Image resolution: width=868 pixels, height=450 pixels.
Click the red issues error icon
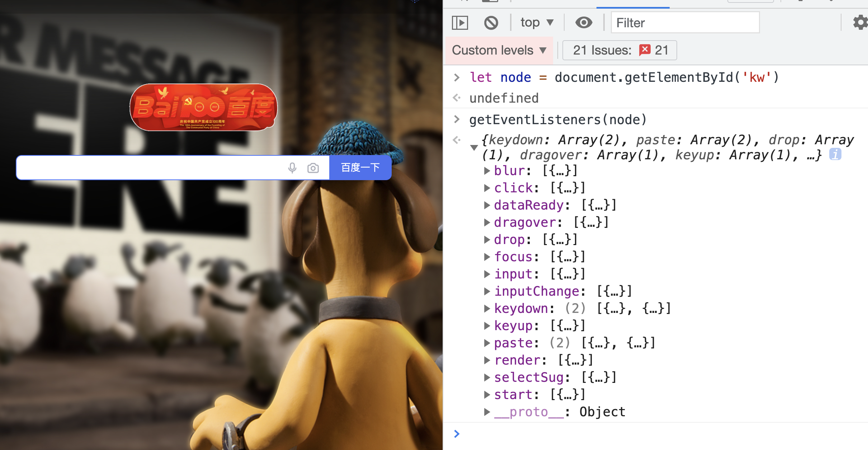[x=645, y=50]
